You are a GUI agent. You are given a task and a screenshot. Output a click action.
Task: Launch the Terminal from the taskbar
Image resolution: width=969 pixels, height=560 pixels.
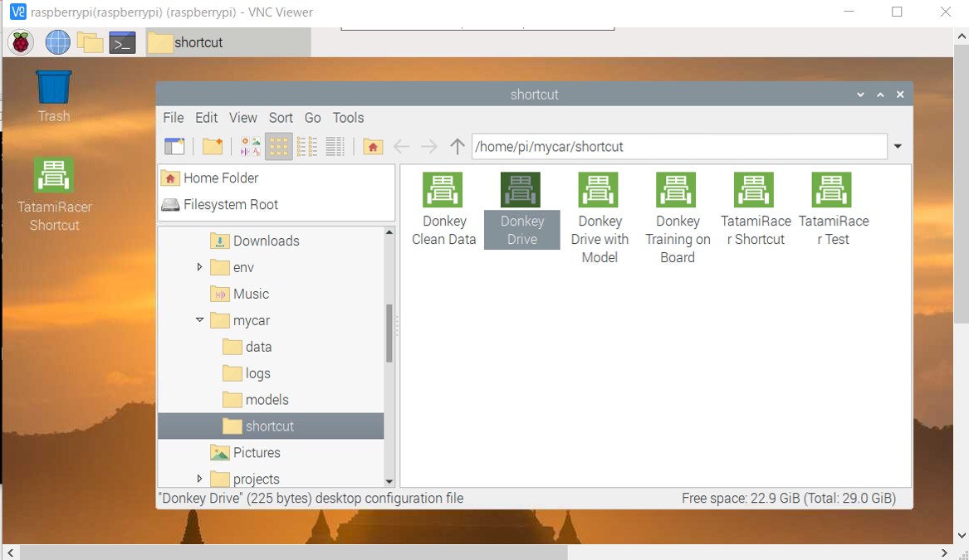pyautogui.click(x=122, y=42)
